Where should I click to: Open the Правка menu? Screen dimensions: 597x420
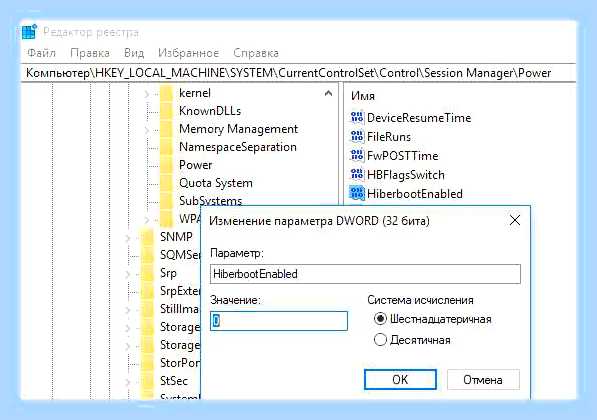[x=90, y=53]
